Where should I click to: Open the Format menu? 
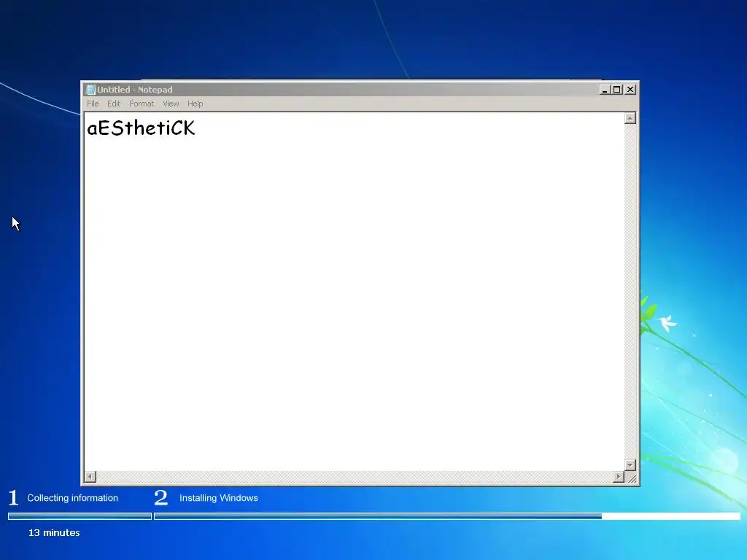[142, 104]
